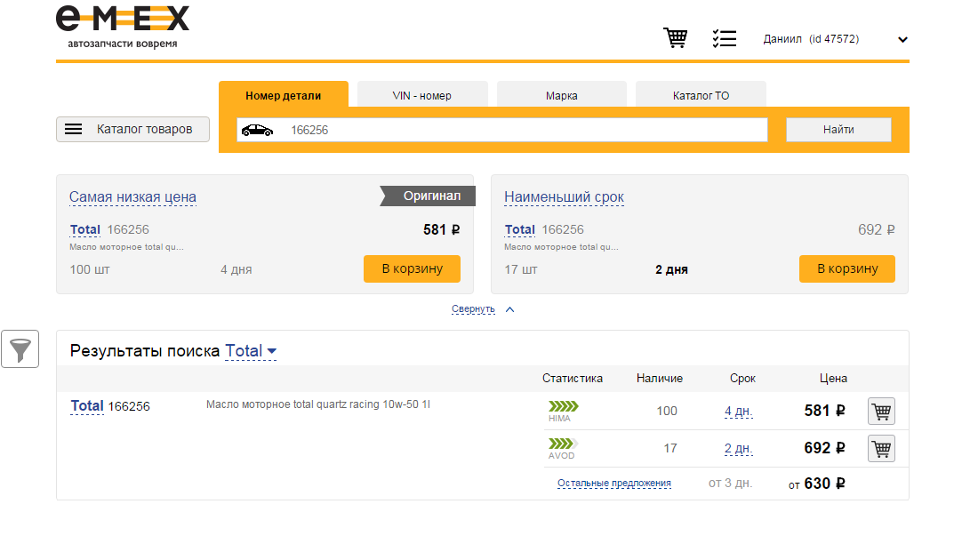Click the Наименьший срок heading link
This screenshot has height=560, width=970.
565,196
